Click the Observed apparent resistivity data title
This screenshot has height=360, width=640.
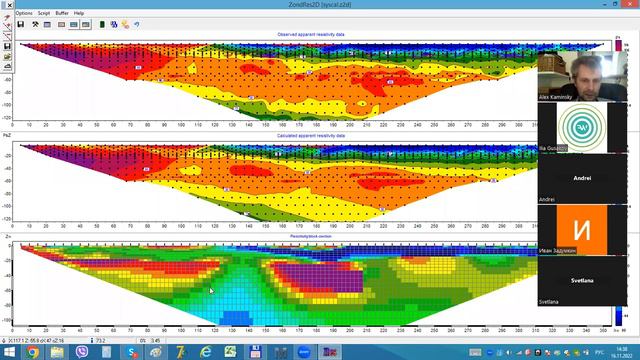click(311, 35)
